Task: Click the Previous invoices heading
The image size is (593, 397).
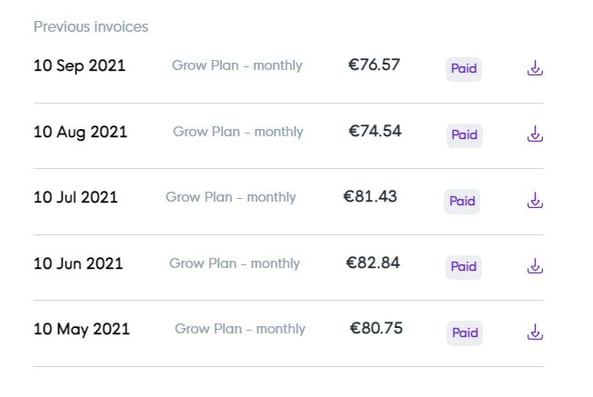Action: [x=91, y=27]
